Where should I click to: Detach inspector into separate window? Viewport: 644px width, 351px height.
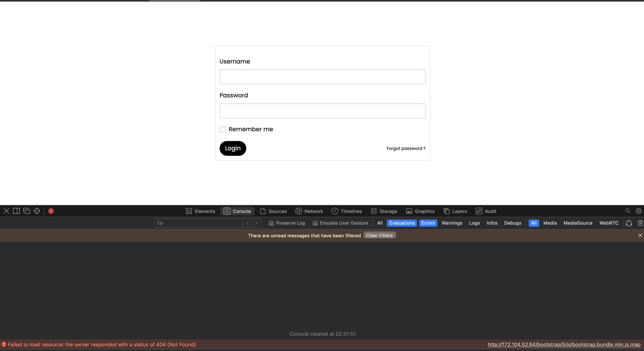(26, 211)
